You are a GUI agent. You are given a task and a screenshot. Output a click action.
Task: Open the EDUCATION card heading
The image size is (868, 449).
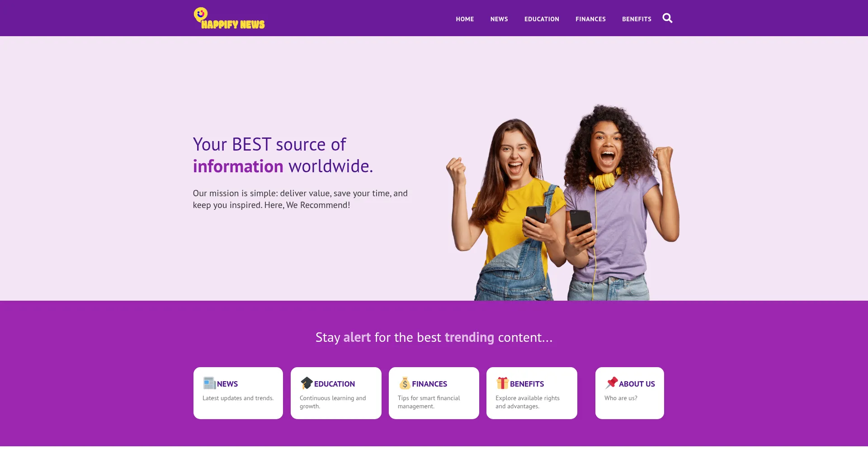pos(335,384)
